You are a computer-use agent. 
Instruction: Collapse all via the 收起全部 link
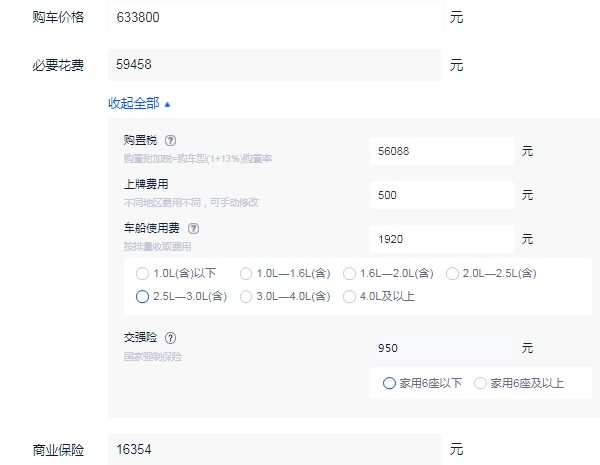click(140, 103)
